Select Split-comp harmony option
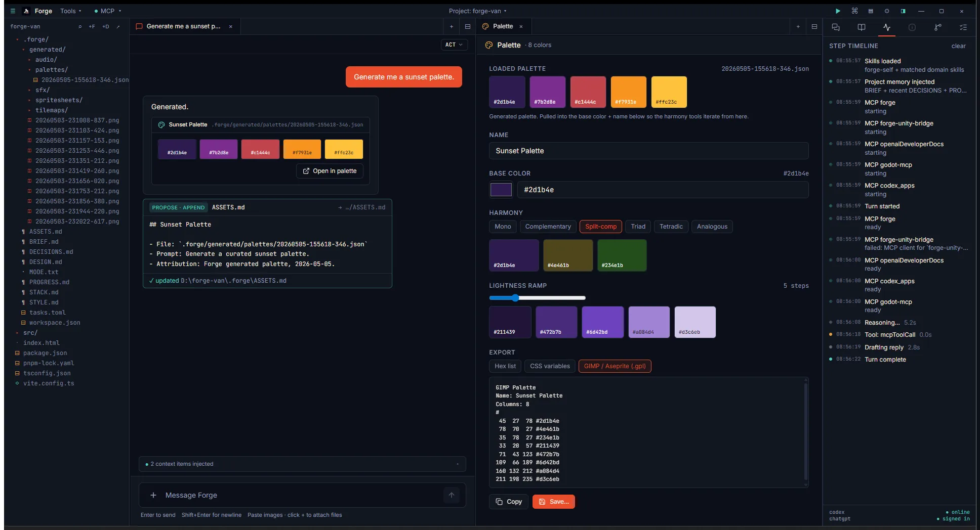 [x=601, y=227]
